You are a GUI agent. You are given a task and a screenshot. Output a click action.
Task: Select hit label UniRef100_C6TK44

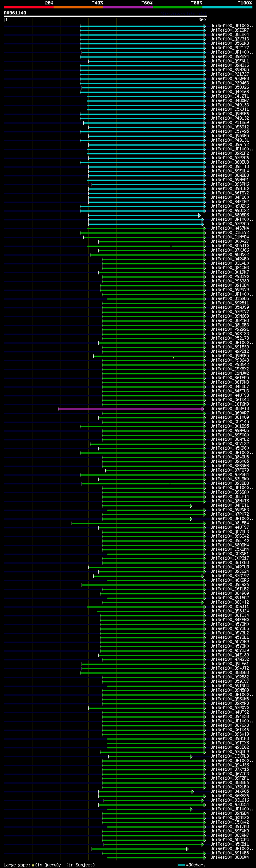pos(230,400)
